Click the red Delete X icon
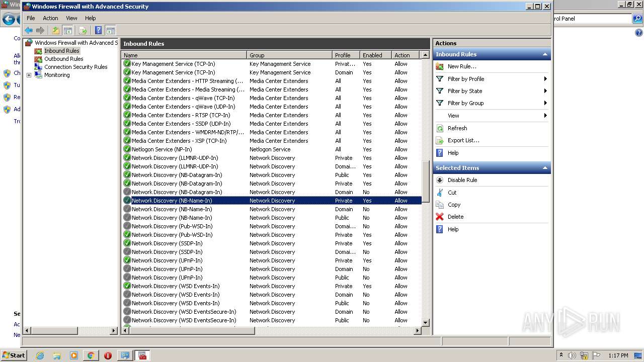The image size is (644, 362). coord(440,217)
